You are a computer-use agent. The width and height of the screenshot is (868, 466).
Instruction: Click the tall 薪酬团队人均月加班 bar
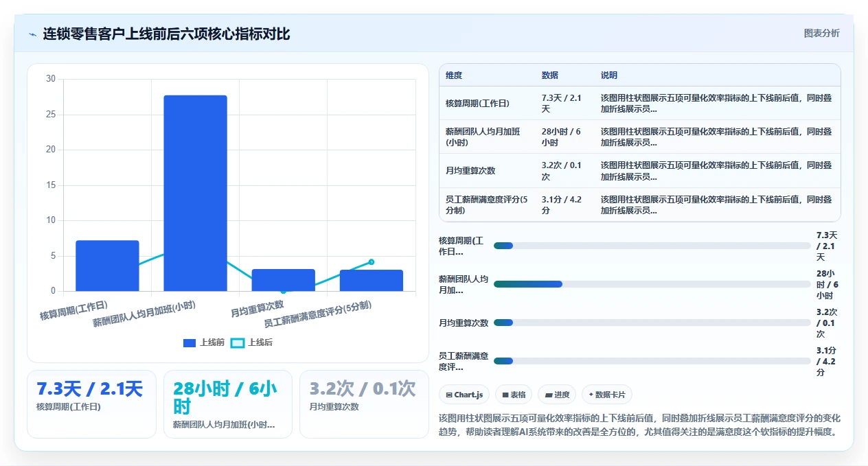pyautogui.click(x=195, y=193)
